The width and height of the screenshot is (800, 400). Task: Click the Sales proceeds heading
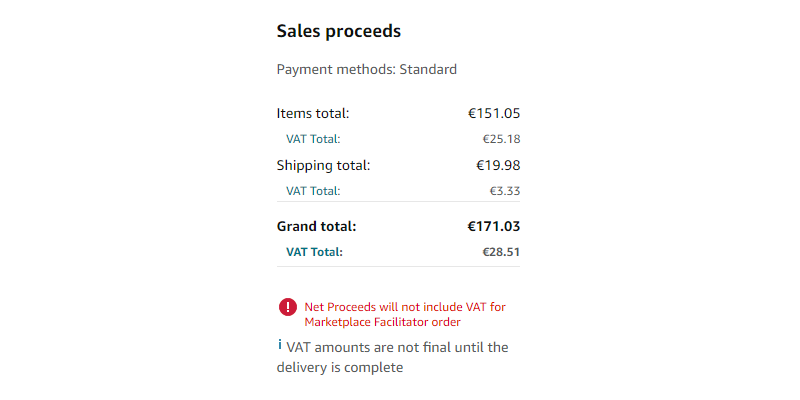pos(338,31)
